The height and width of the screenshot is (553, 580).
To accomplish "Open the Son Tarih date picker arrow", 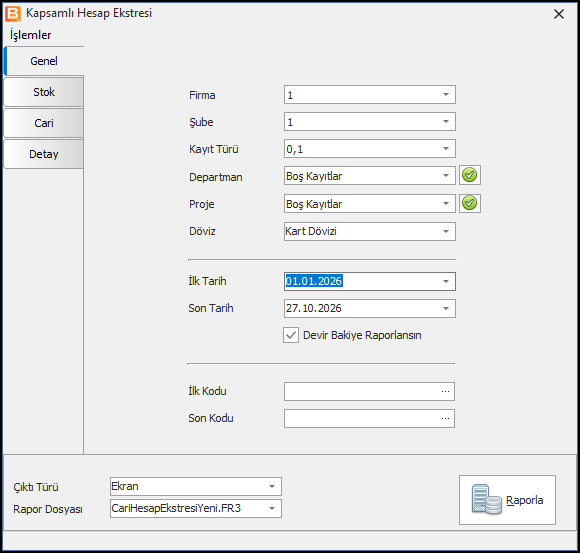I will coord(446,308).
